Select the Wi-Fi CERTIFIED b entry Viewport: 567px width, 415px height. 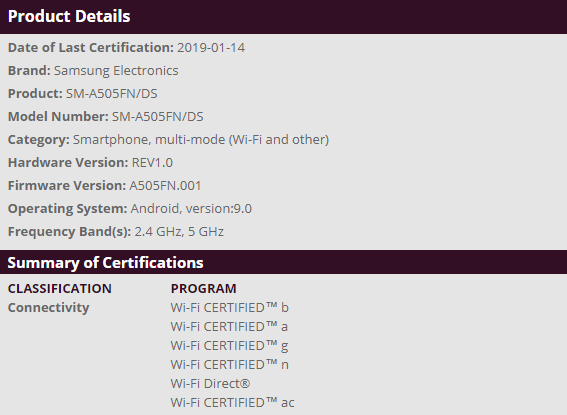pos(230,308)
